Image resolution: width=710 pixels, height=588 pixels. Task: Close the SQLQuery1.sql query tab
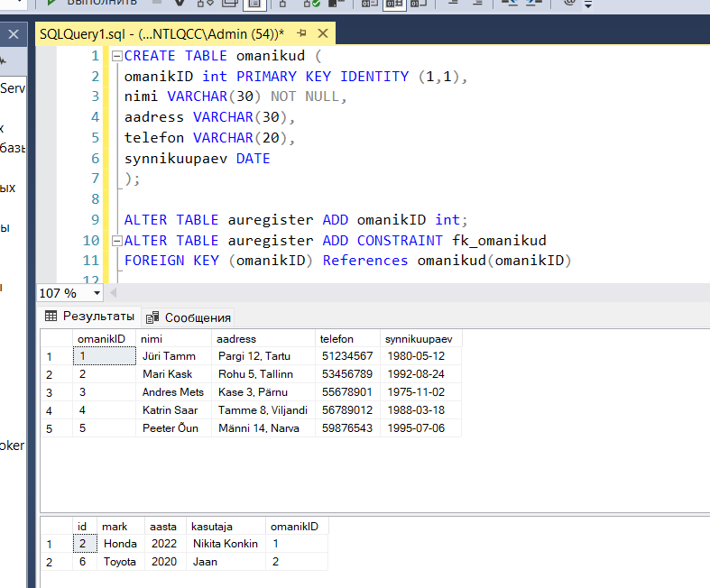323,33
